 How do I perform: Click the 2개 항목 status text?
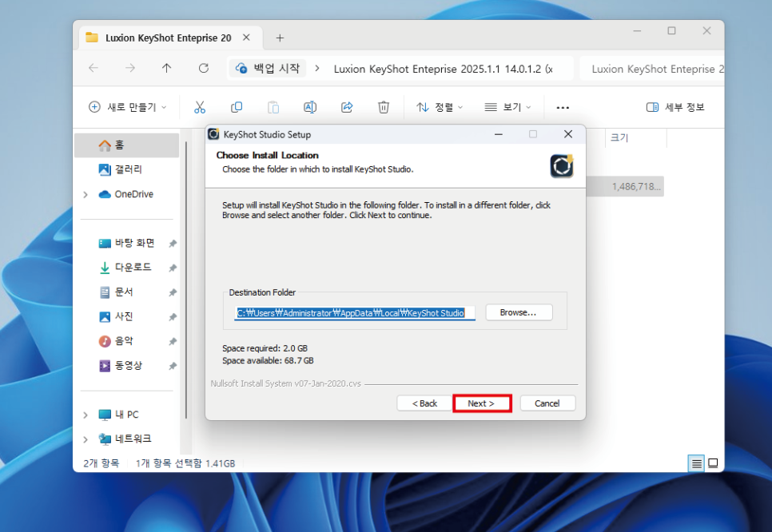(101, 463)
